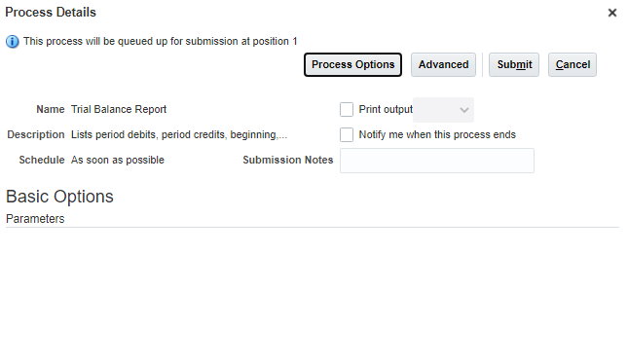This screenshot has height=364, width=628.
Task: Click the Process Details title
Action: tap(51, 12)
